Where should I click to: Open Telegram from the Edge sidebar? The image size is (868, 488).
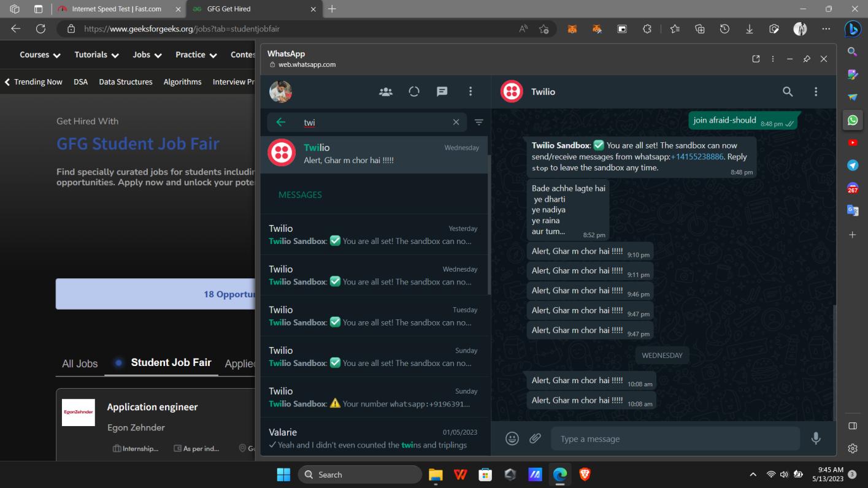point(853,166)
